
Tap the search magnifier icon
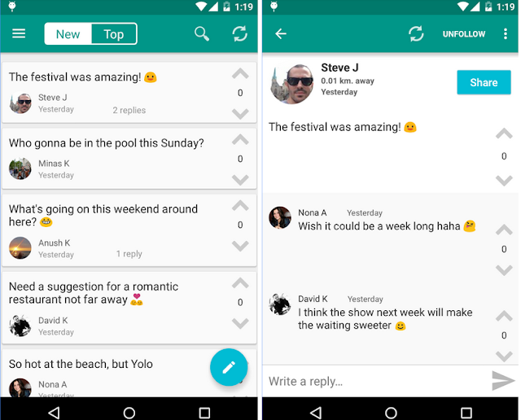(x=202, y=33)
